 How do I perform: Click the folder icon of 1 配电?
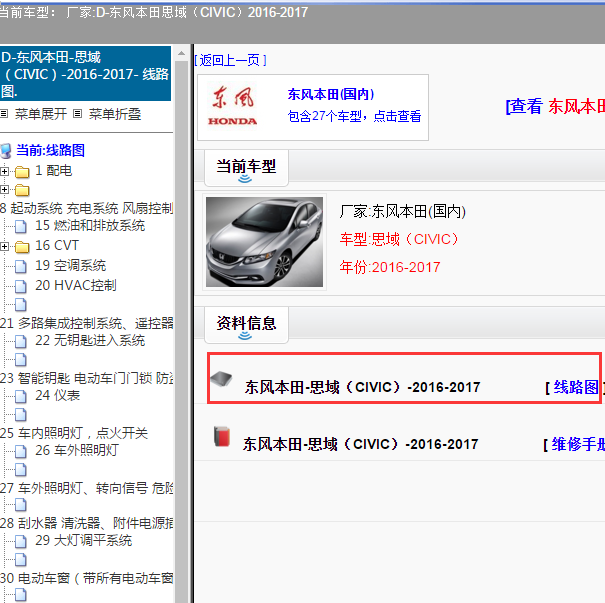[x=22, y=172]
